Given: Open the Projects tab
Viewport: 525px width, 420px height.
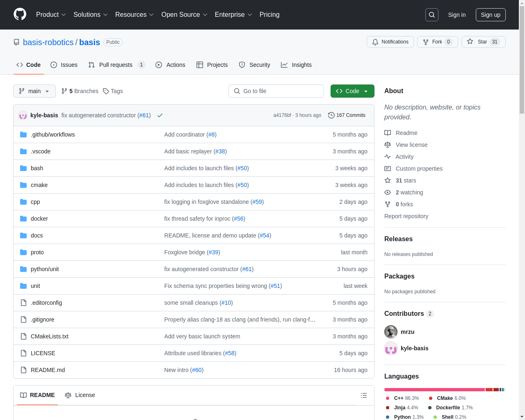Looking at the screenshot, I should (x=212, y=65).
